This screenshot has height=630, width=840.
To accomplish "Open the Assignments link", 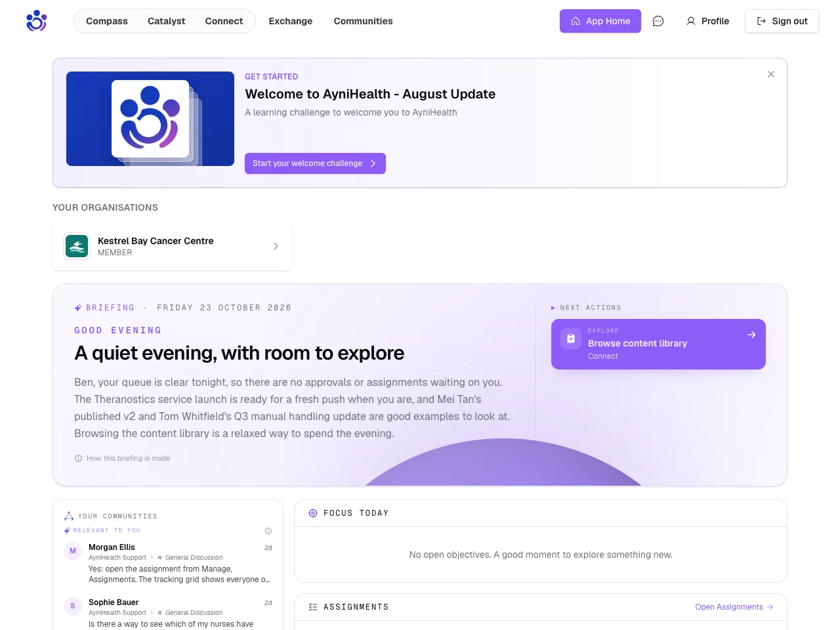I will click(x=734, y=607).
